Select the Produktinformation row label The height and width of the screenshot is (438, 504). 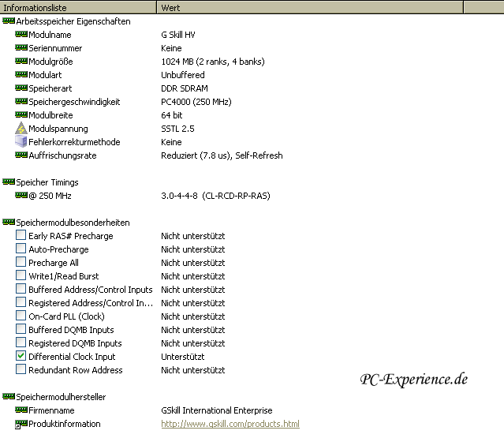pos(65,424)
